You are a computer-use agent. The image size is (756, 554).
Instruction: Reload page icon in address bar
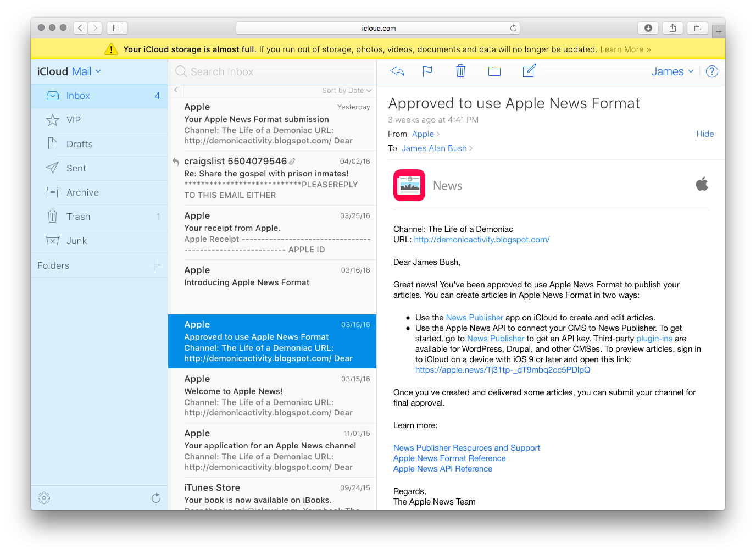513,28
